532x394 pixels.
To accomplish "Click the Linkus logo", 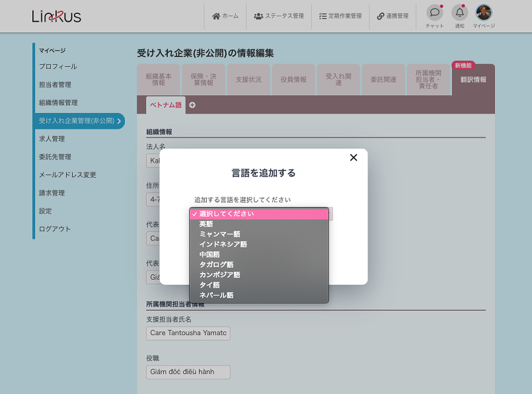I will [x=56, y=17].
